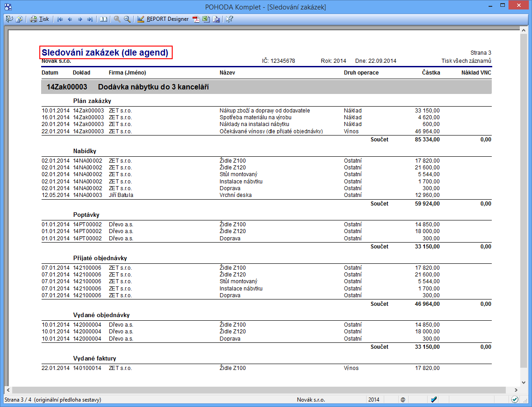Viewport: 532px width, 407px height.
Task: Click the 'Částka' column header
Action: pos(431,73)
